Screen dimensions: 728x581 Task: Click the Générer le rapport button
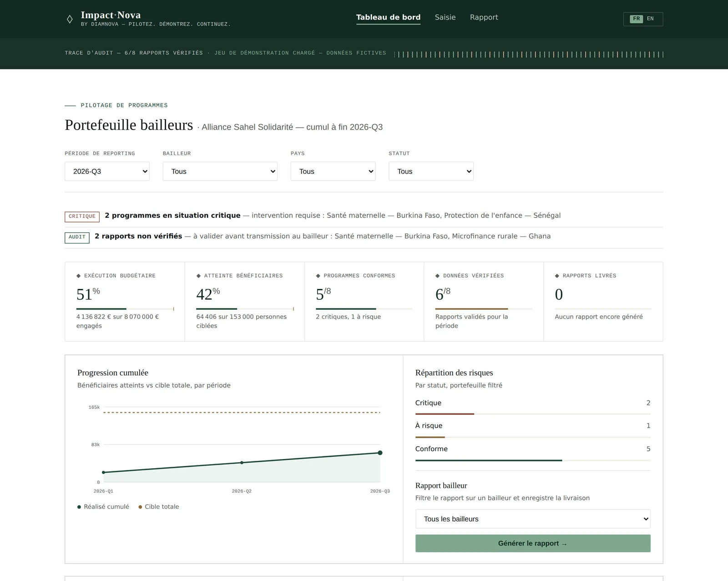click(x=533, y=543)
